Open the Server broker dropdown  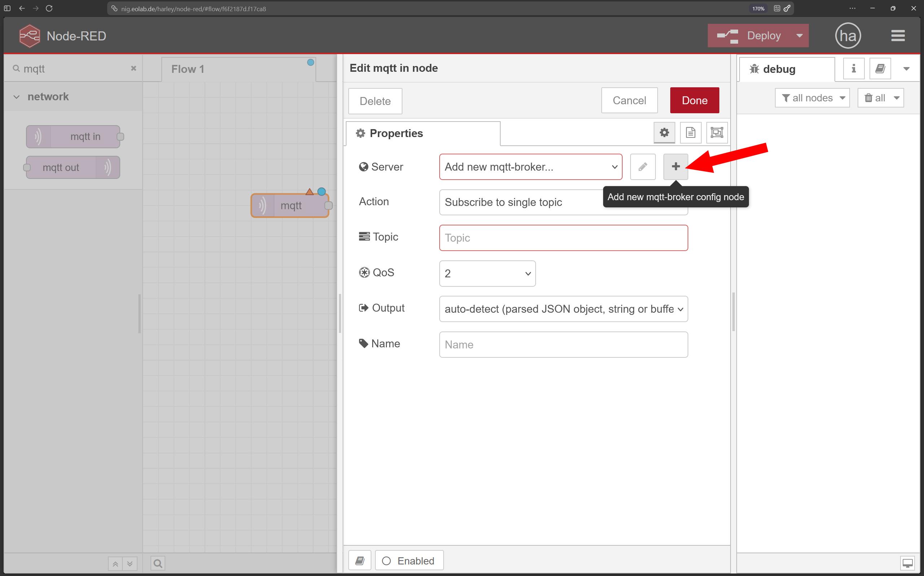(x=531, y=167)
